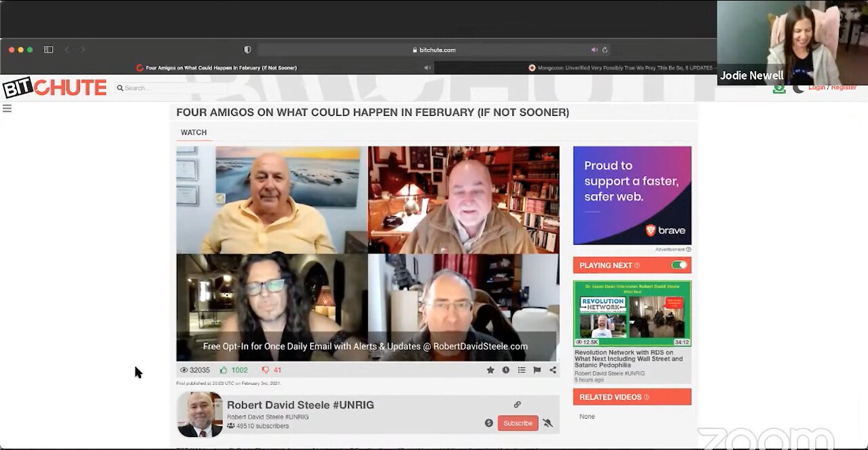The height and width of the screenshot is (450, 868).
Task: Click Playing Next help question mark
Action: point(637,266)
